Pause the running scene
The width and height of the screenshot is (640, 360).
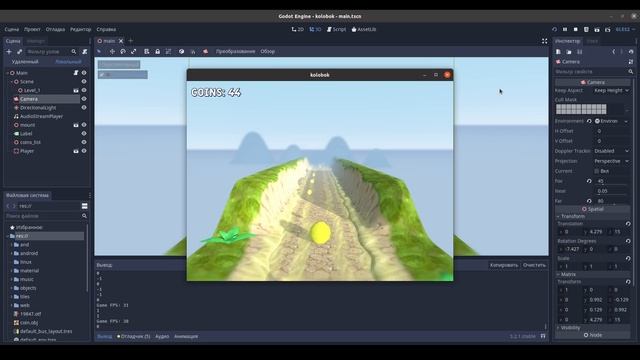coord(565,29)
